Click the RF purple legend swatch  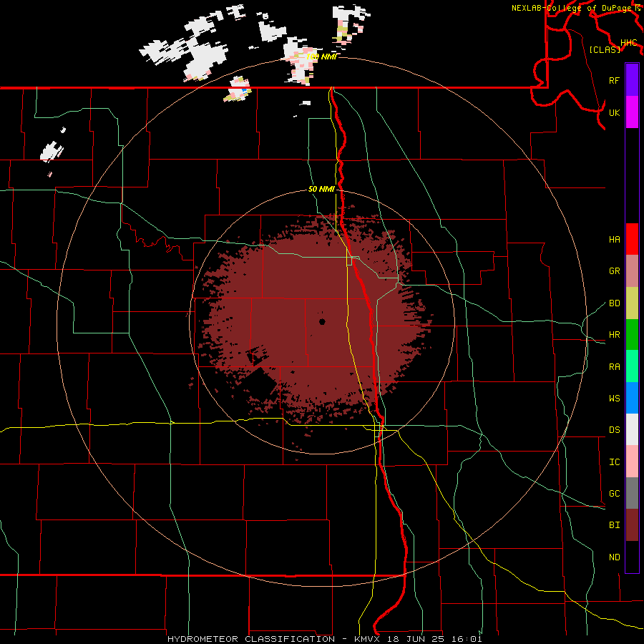(x=632, y=80)
